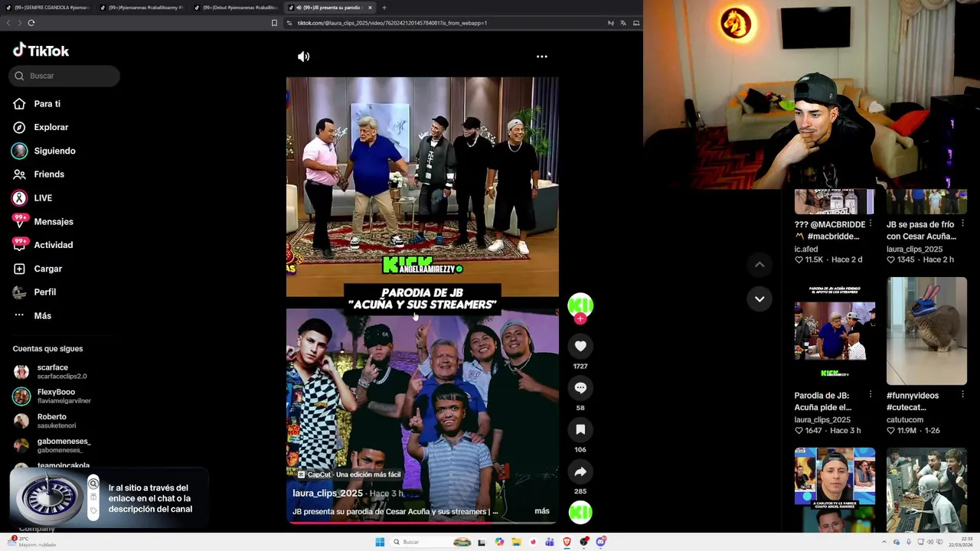Image resolution: width=980 pixels, height=551 pixels.
Task: Open options for '??? @MACBRIDDE' video
Action: [871, 224]
